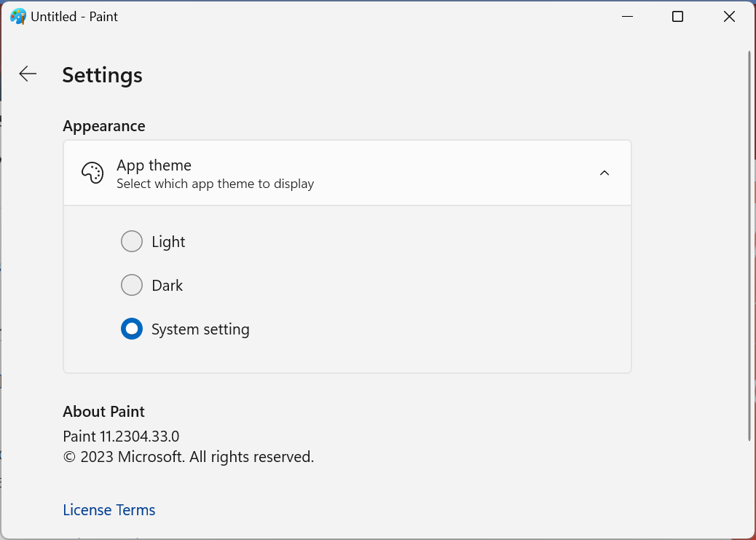This screenshot has width=756, height=540.
Task: Click 'Select which app theme to display' subtitle
Action: click(x=215, y=184)
